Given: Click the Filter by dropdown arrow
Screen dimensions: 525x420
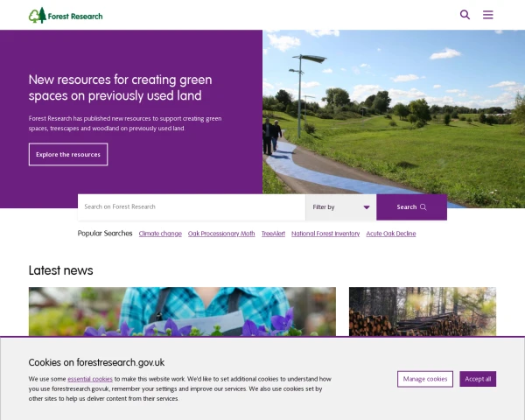Looking at the screenshot, I should click(x=367, y=207).
